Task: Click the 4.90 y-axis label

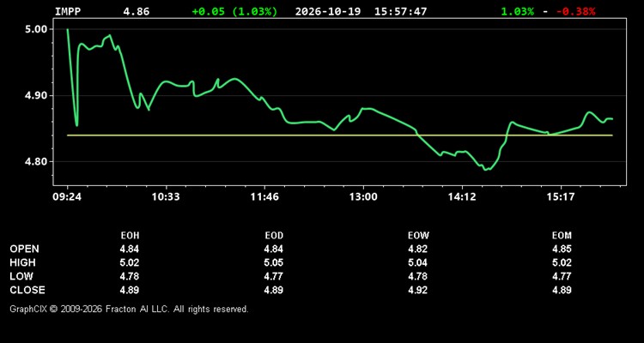Action: [37, 95]
